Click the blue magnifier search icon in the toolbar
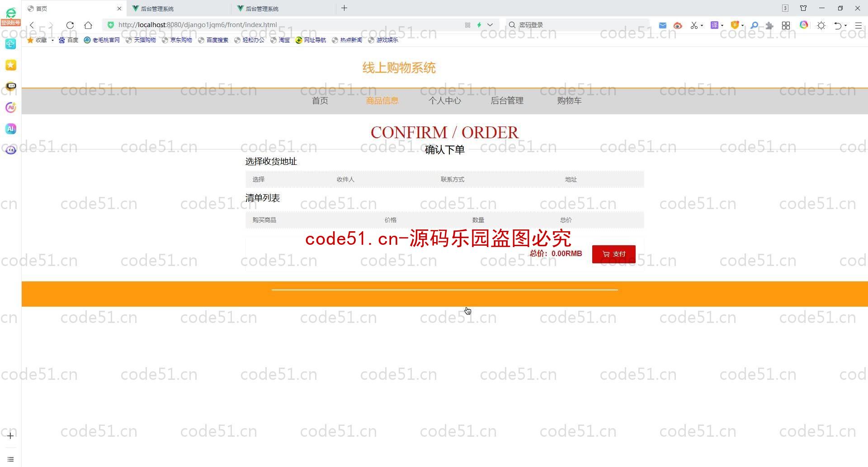This screenshot has width=868, height=467. click(754, 25)
